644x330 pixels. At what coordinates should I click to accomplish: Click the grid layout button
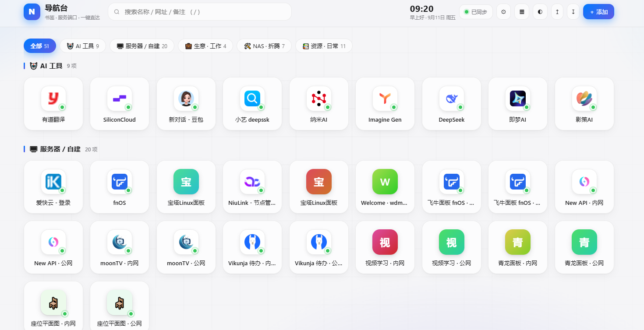pyautogui.click(x=522, y=12)
